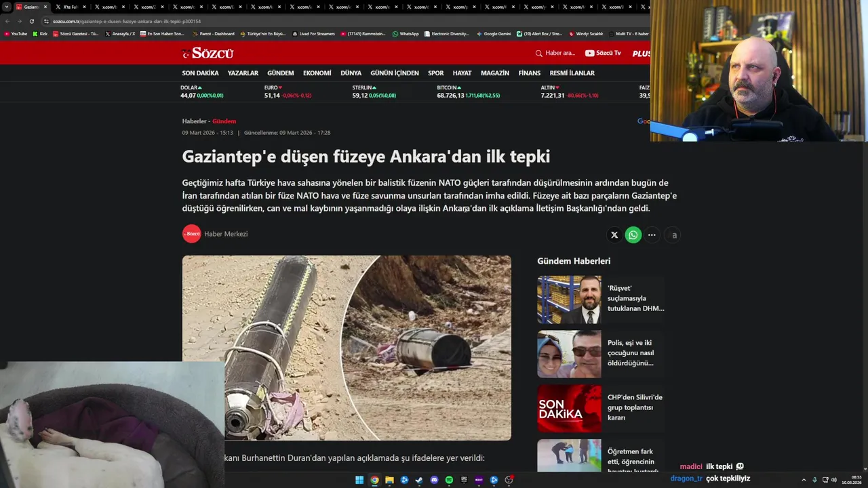The width and height of the screenshot is (868, 488).
Task: Open Epic Games Launcher from the taskbar
Action: pyautogui.click(x=464, y=480)
